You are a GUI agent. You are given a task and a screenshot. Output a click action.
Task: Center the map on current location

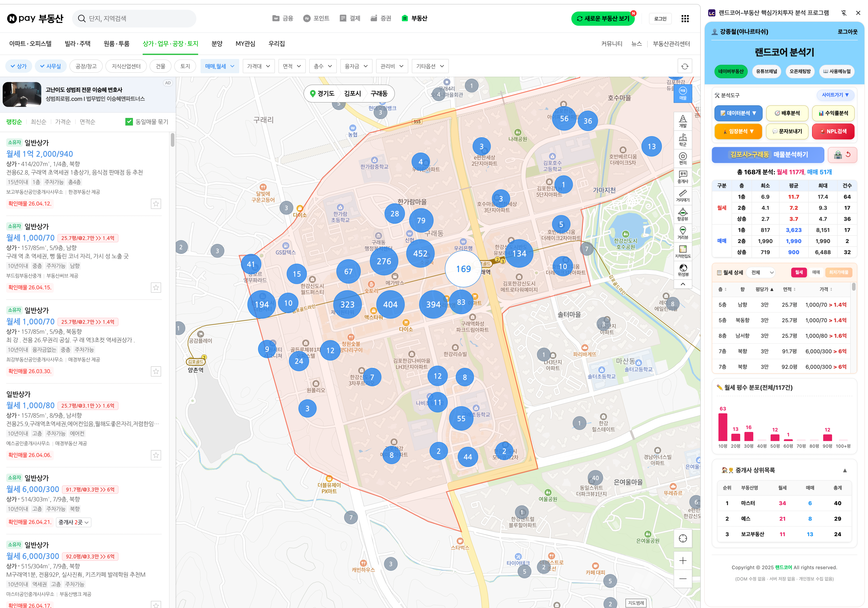[682, 538]
